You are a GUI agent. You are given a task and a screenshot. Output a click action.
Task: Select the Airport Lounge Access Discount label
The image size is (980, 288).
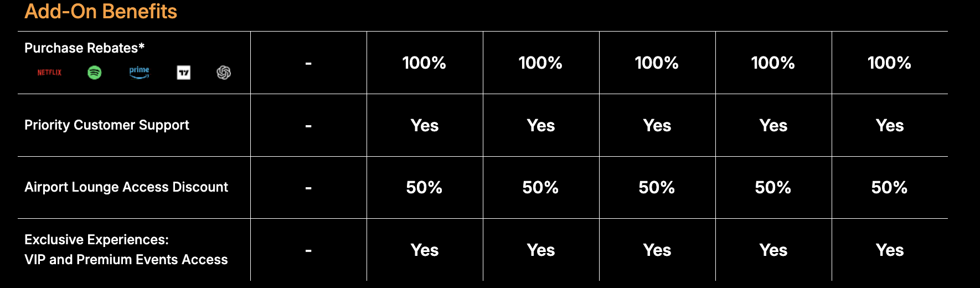click(126, 187)
